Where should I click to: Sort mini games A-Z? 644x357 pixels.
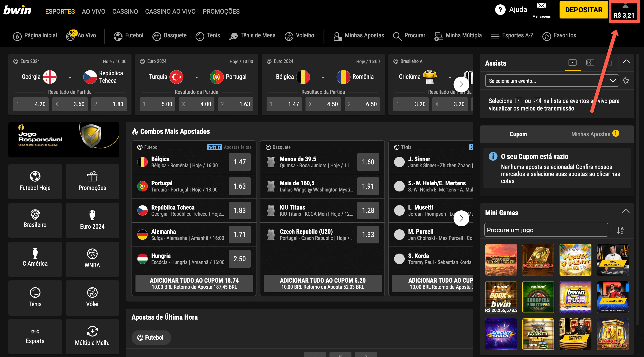click(620, 230)
